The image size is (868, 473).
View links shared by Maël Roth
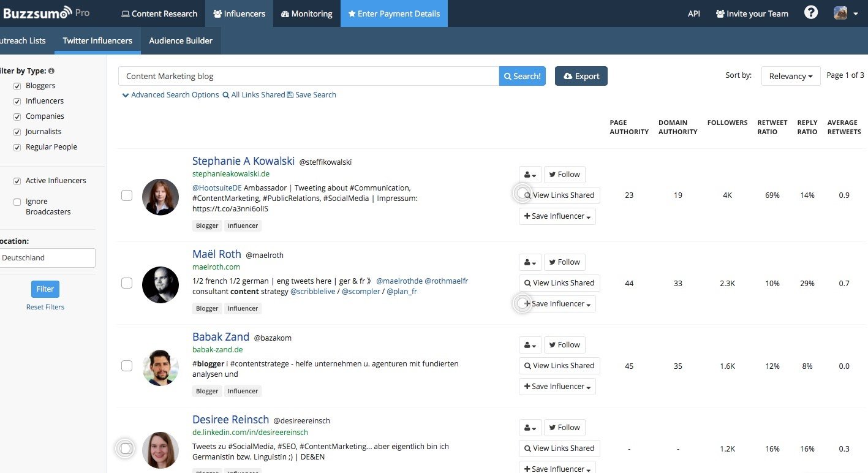559,283
